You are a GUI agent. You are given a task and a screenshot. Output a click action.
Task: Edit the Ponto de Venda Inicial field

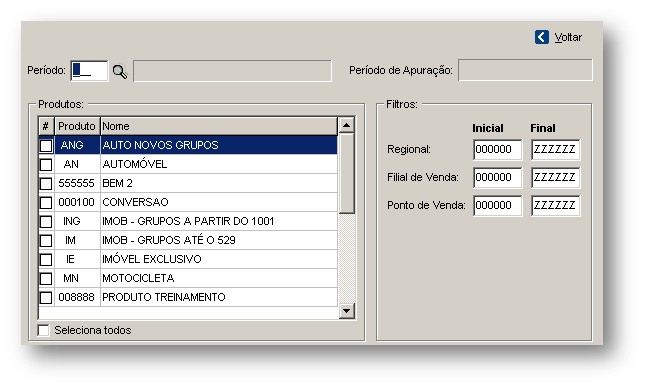click(x=497, y=205)
